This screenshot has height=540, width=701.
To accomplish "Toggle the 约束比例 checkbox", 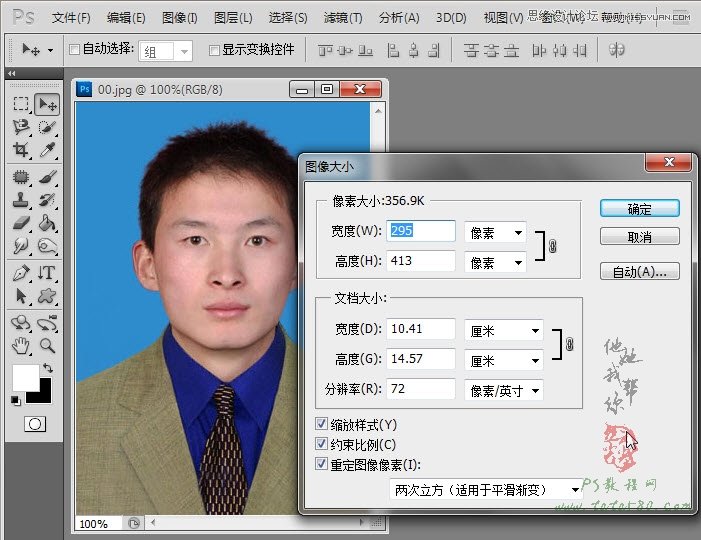I will 321,444.
